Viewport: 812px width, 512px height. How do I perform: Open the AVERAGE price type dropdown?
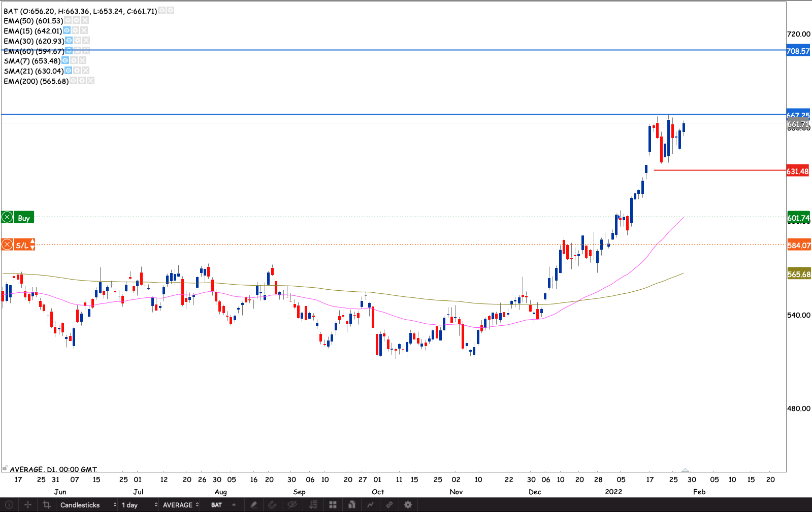pos(180,505)
